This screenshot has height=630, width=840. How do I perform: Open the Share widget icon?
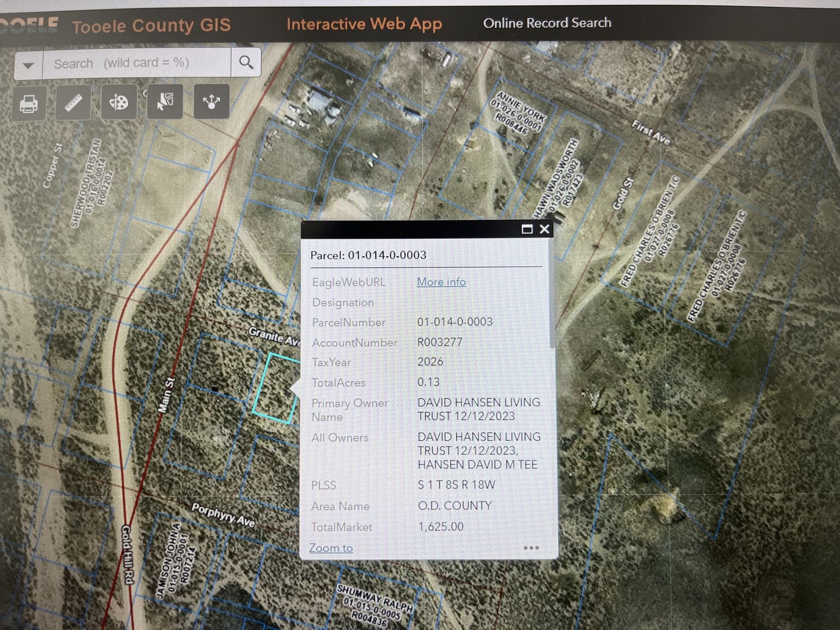[x=211, y=101]
